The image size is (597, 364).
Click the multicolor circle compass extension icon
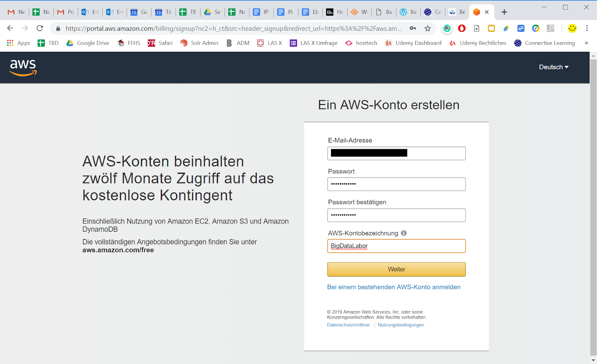[x=536, y=28]
